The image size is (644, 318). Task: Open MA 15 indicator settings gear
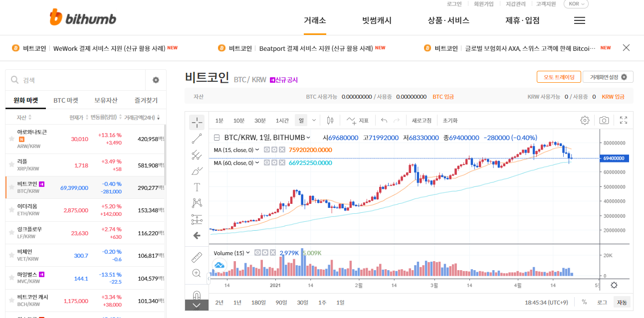(x=274, y=150)
